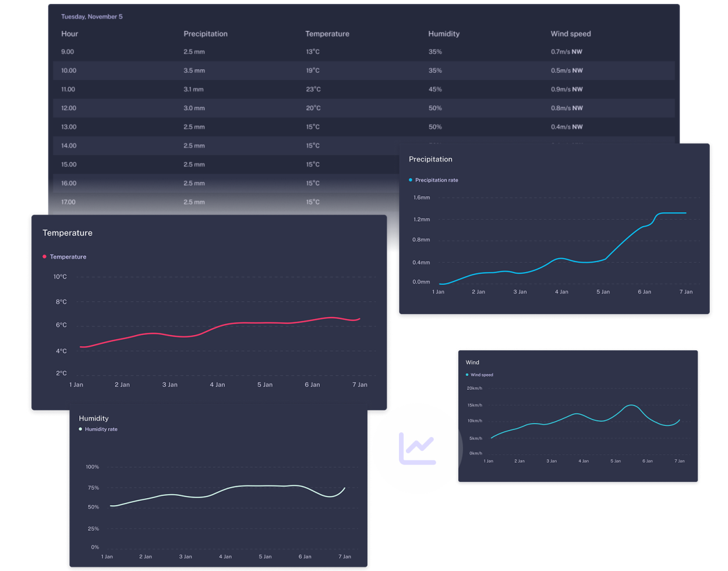Click the blue Precipitation rate legend dot
Viewport: 728px width, 571px height.
(411, 180)
